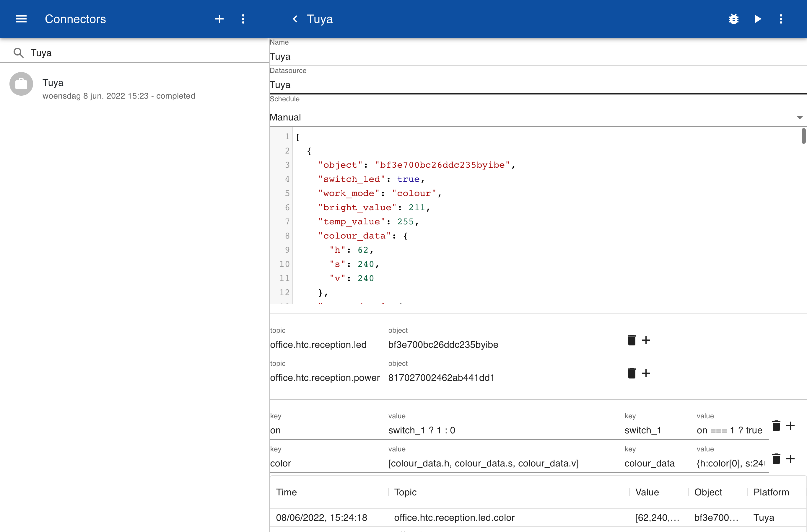Viewport: 807px width, 532px height.
Task: Edit topic field office.htc.reception.power
Action: point(329,378)
